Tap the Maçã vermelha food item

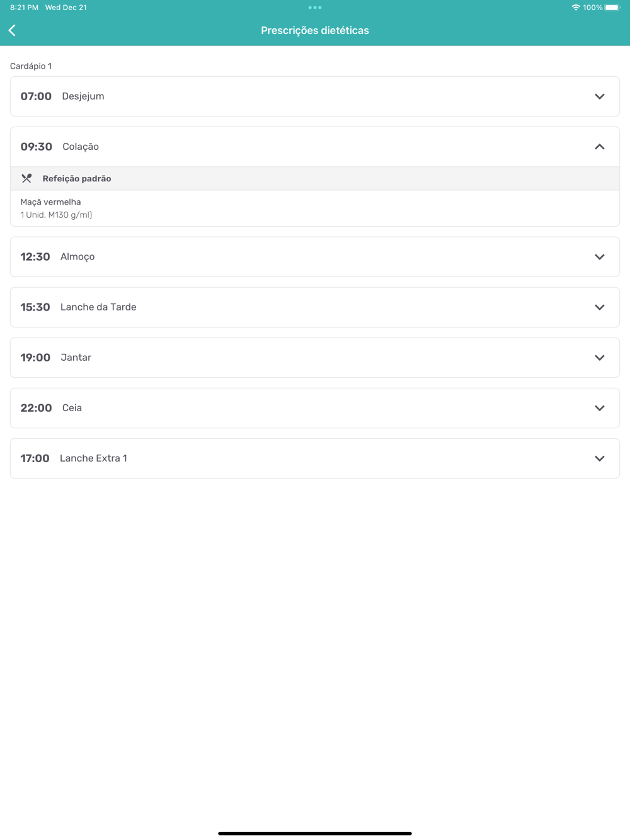tap(51, 202)
